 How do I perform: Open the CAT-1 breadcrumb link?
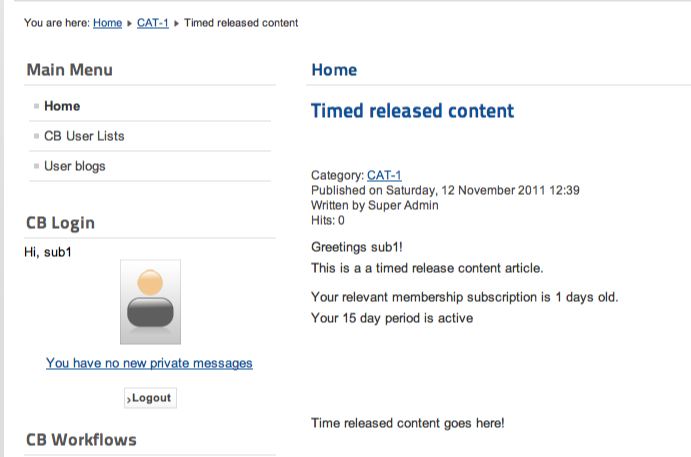coord(153,23)
